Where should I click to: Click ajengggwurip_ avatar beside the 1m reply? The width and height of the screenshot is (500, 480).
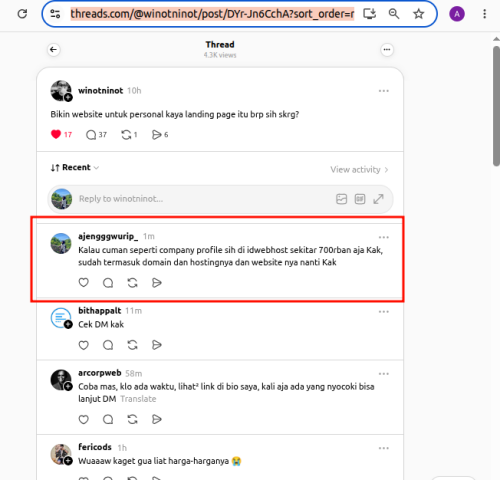61,243
